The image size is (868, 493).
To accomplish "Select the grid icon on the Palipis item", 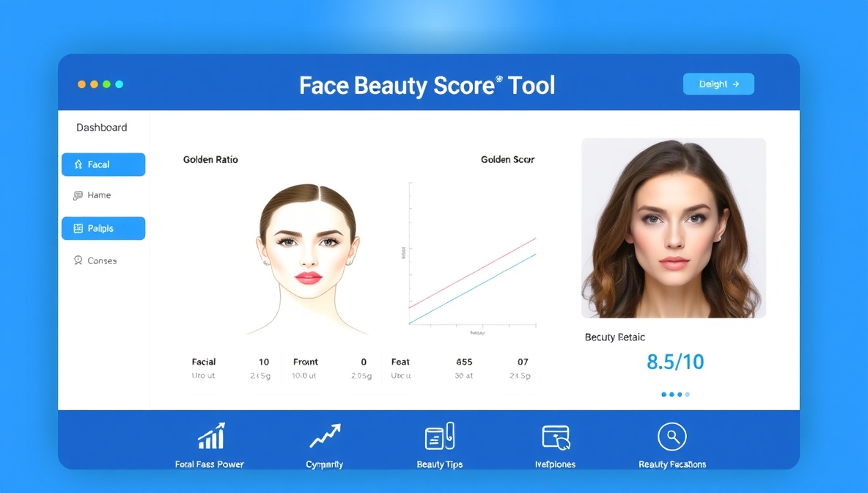I will point(78,228).
